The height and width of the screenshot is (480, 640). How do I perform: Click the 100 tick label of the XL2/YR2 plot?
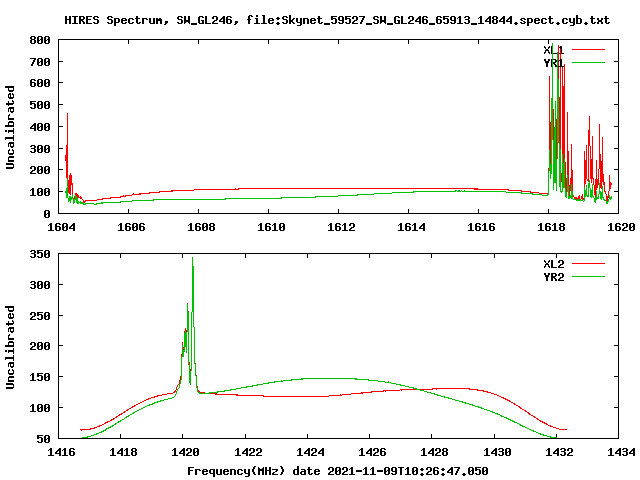click(x=40, y=408)
